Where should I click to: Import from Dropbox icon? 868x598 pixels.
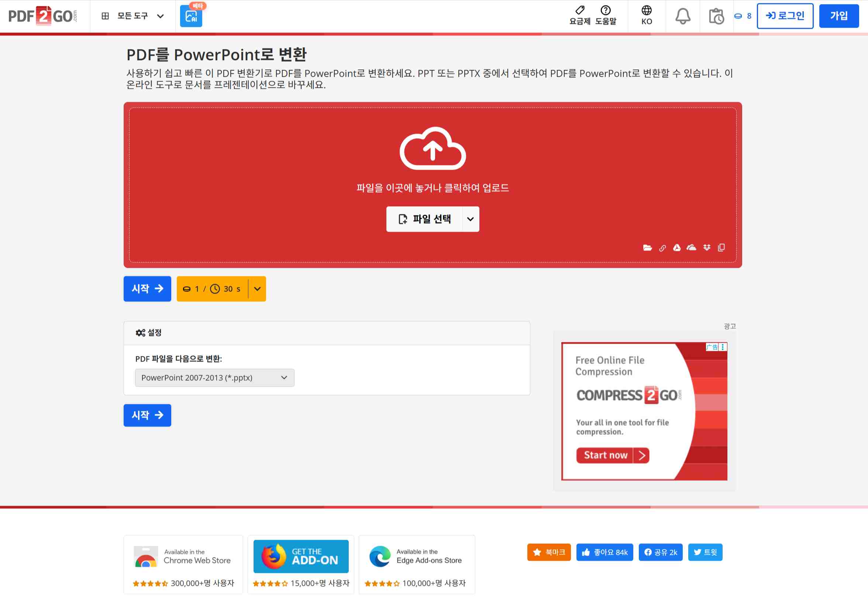(x=707, y=247)
